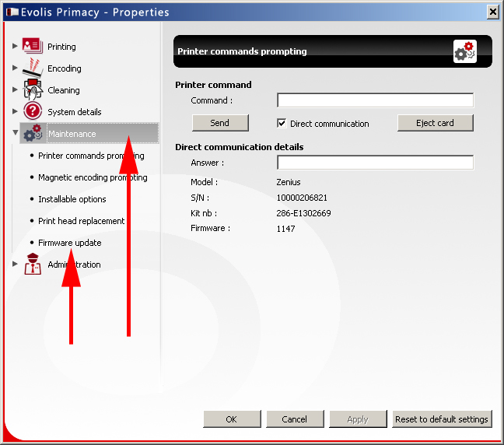Click the Kit nb value 286-E1302669
Image resolution: width=504 pixels, height=445 pixels.
point(304,213)
